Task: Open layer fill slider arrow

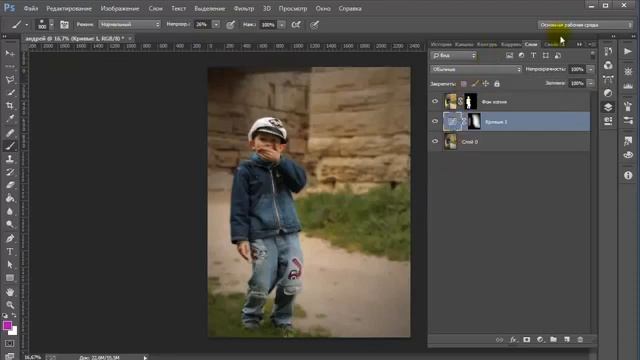Action: 591,83
